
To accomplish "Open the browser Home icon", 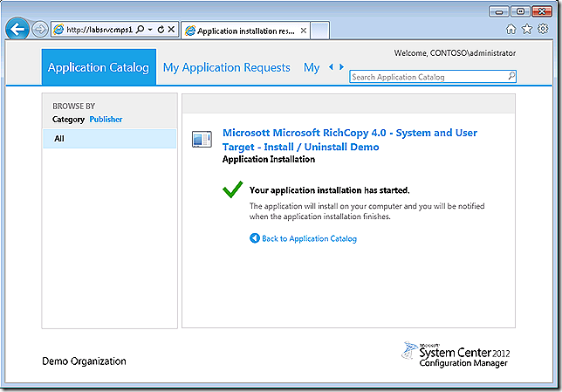I will [511, 29].
